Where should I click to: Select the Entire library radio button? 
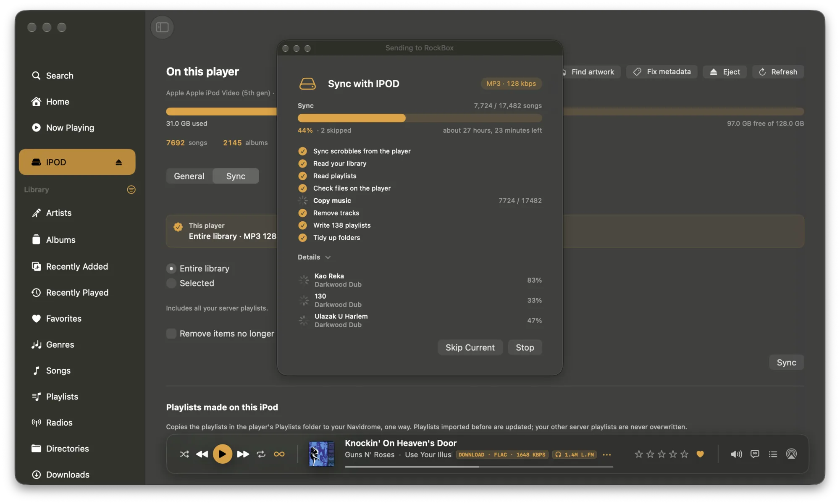[x=171, y=269]
